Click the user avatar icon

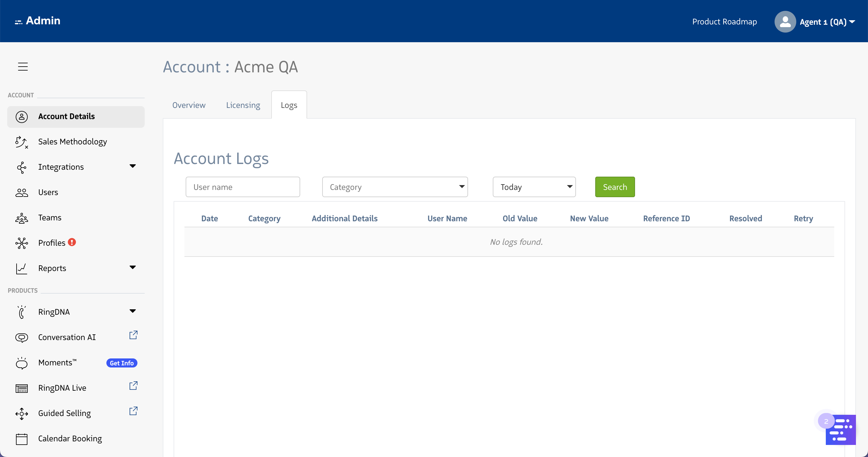[785, 22]
